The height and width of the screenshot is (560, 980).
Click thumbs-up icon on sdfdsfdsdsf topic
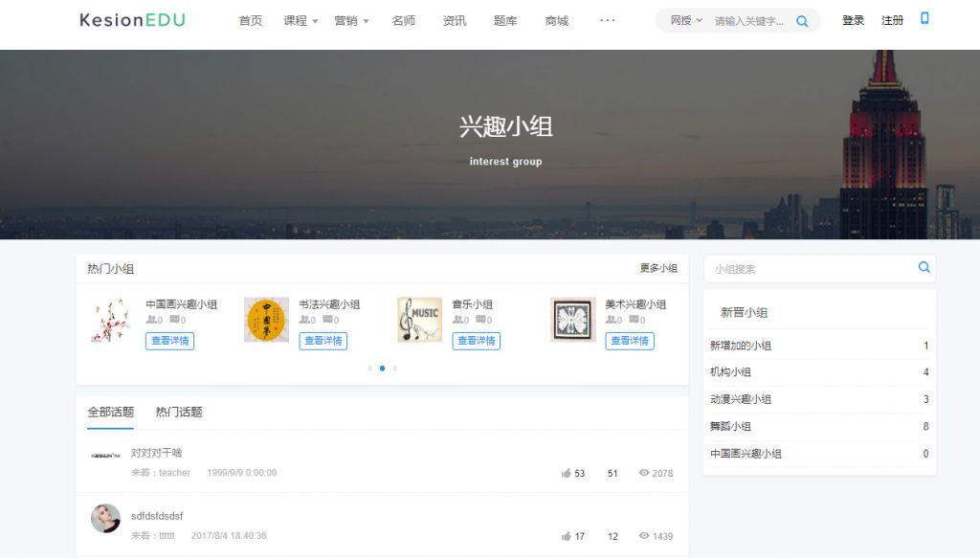point(567,536)
